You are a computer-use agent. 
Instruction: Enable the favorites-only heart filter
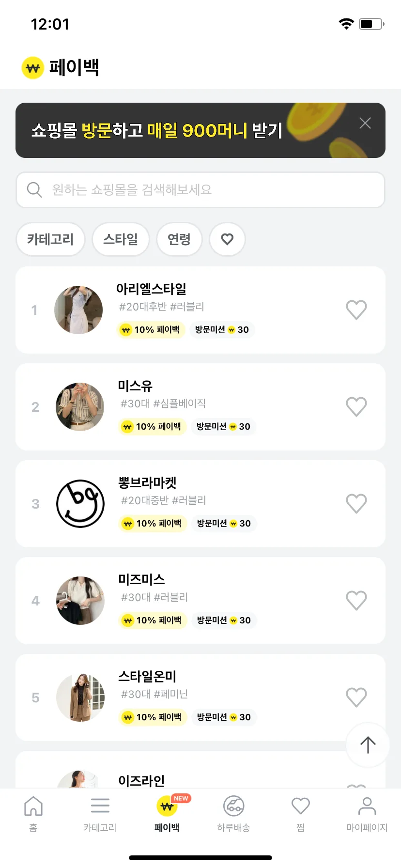coord(227,239)
